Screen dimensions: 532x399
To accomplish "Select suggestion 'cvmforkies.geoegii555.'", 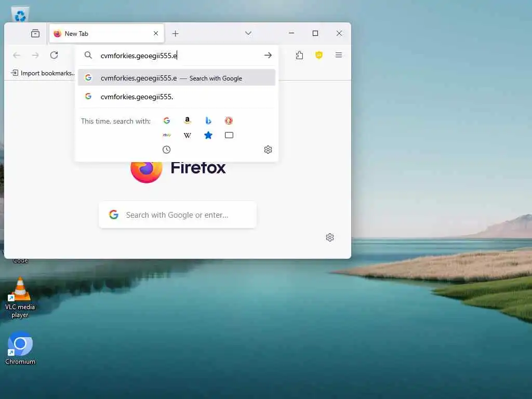I will click(x=177, y=97).
